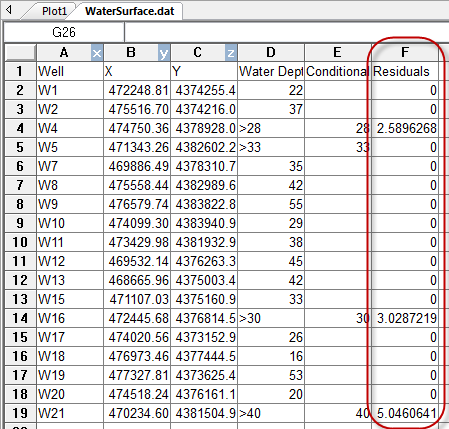This screenshot has height=429, width=449.
Task: Click the select-all corner box of worksheet
Action: pos(20,53)
